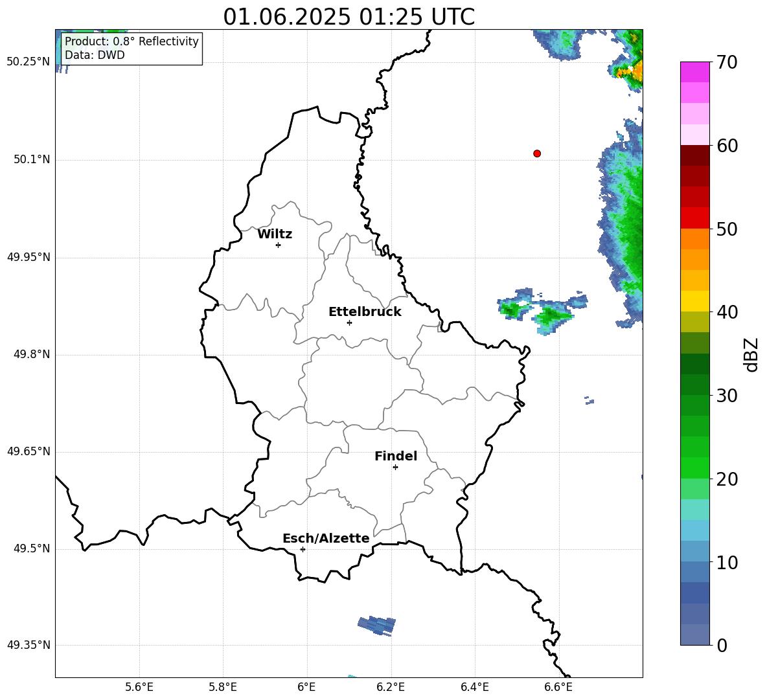Pick the dark red swatch below 60
This screenshot has width=767, height=700.
coord(695,155)
